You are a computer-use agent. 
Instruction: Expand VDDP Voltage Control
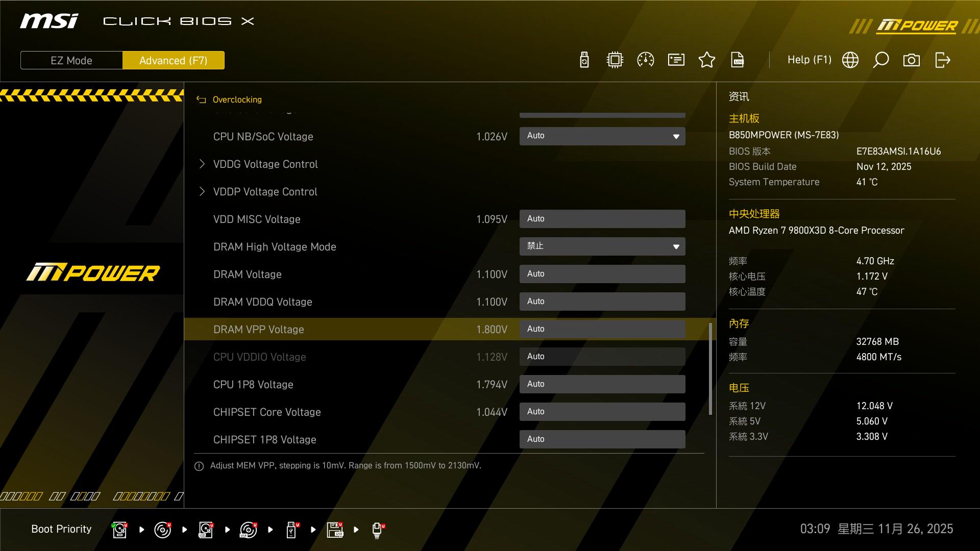(x=265, y=192)
